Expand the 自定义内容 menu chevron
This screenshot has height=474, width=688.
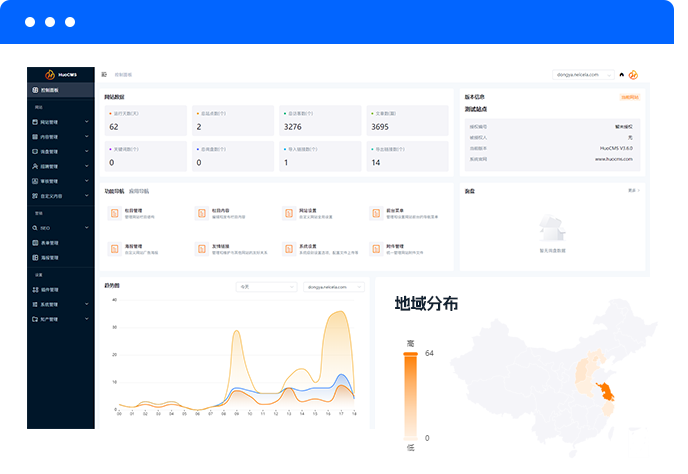tap(86, 196)
